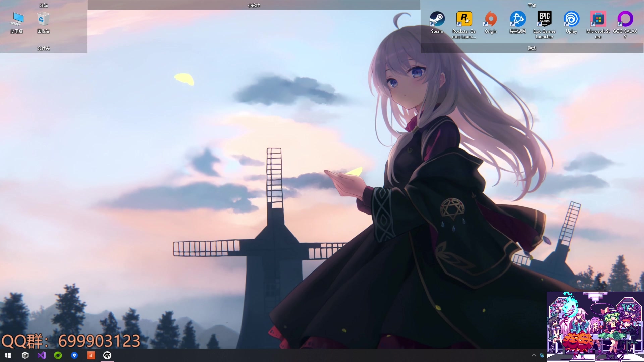Launch Rockstar Games Launcher shortcut
This screenshot has width=644, height=362.
click(x=464, y=19)
